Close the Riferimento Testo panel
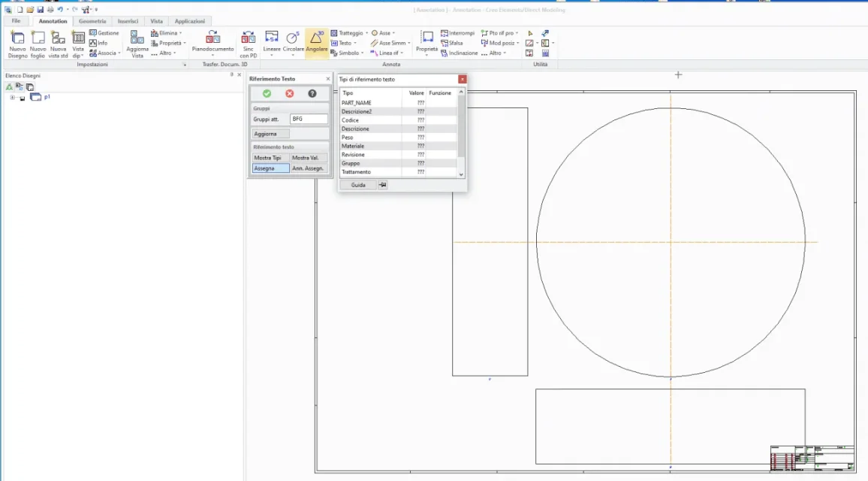 point(327,79)
